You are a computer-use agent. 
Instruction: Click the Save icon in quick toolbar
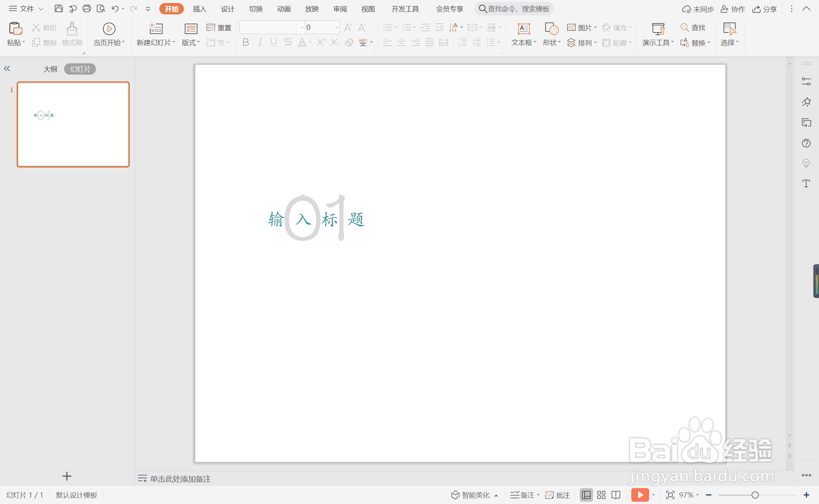coord(58,8)
